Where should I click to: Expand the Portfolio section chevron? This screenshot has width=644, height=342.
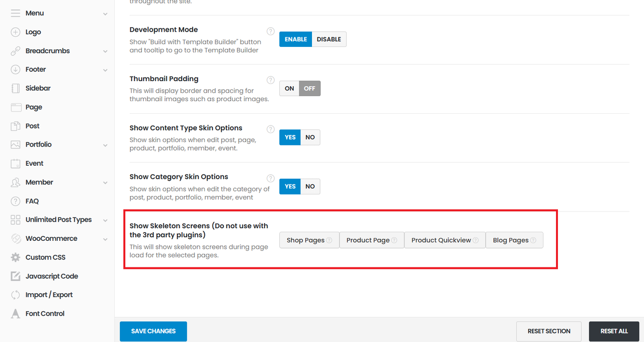[105, 145]
